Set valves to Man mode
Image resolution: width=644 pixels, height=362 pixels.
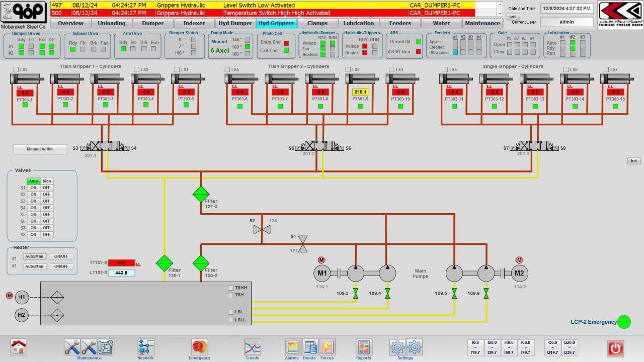click(47, 181)
